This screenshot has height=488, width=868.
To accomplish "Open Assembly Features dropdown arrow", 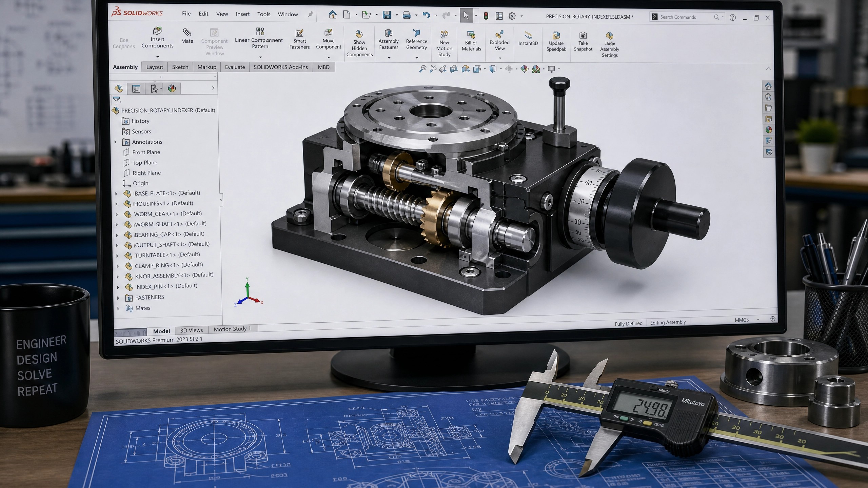I will click(389, 58).
